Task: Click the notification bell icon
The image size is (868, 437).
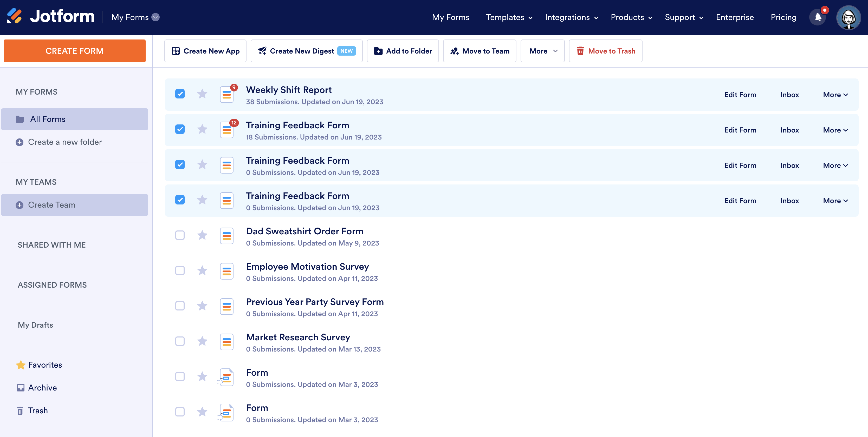Action: tap(818, 17)
